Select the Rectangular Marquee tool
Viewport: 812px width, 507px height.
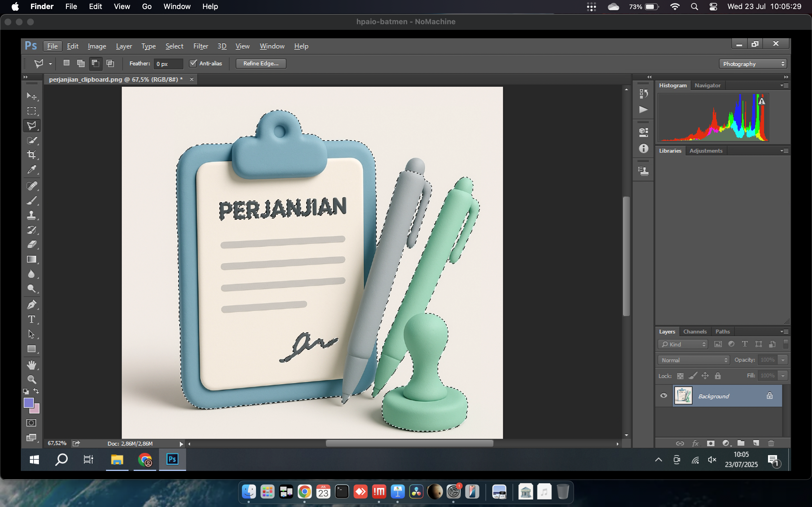coord(32,111)
